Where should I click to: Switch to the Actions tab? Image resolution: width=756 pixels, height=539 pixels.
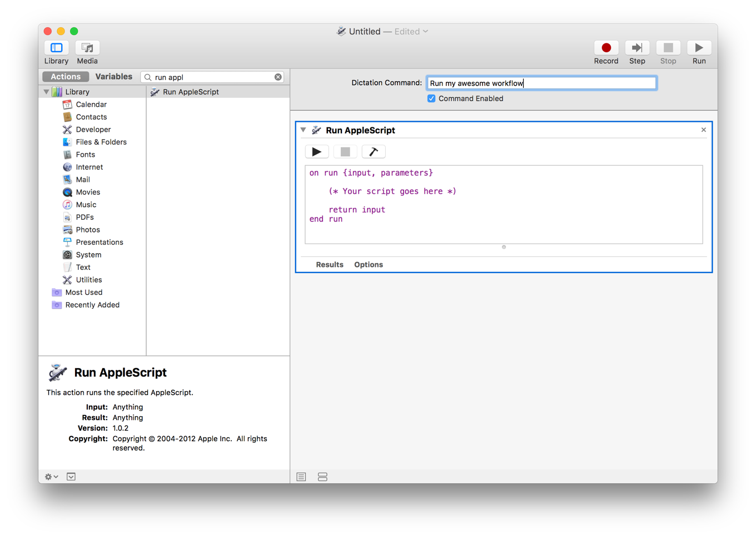point(66,77)
